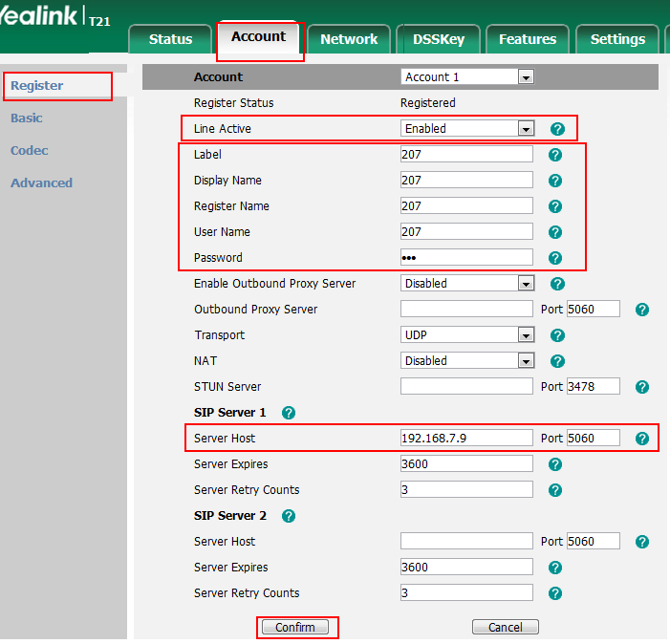Image resolution: width=670 pixels, height=644 pixels.
Task: Click help icon beside Line Active
Action: click(x=557, y=128)
